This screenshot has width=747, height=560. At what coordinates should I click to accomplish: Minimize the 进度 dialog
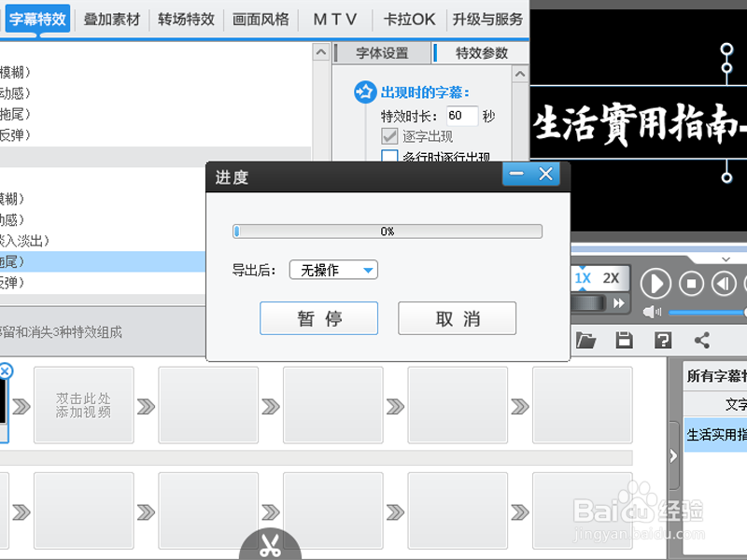point(516,174)
